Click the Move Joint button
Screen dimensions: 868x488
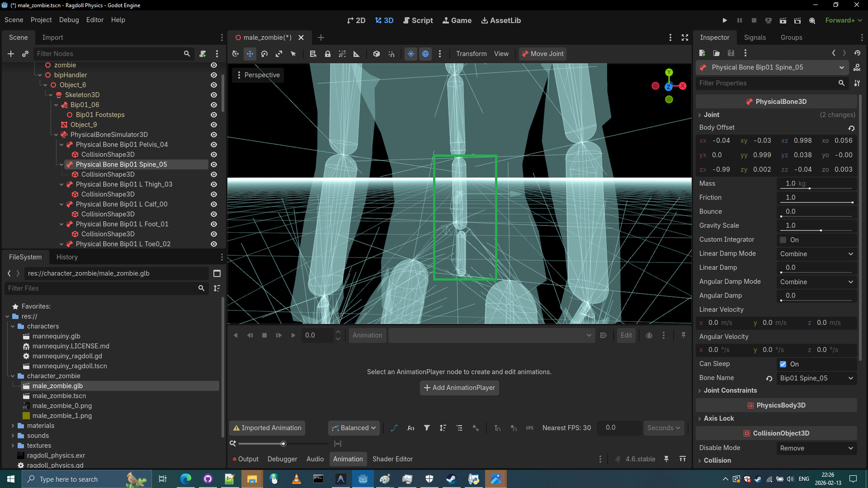pyautogui.click(x=542, y=54)
